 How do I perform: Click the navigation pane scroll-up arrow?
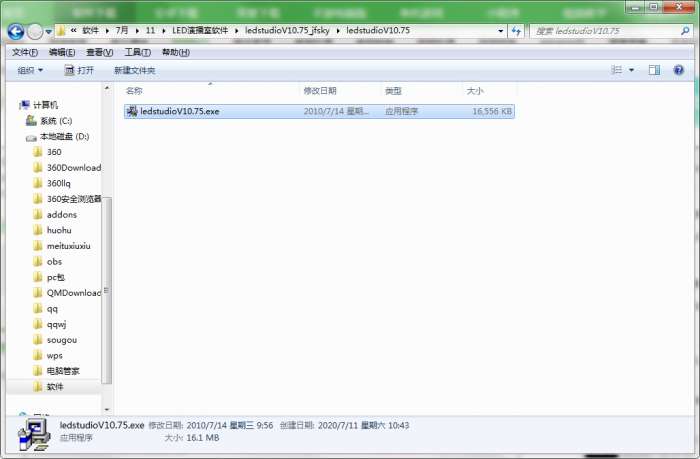click(107, 88)
